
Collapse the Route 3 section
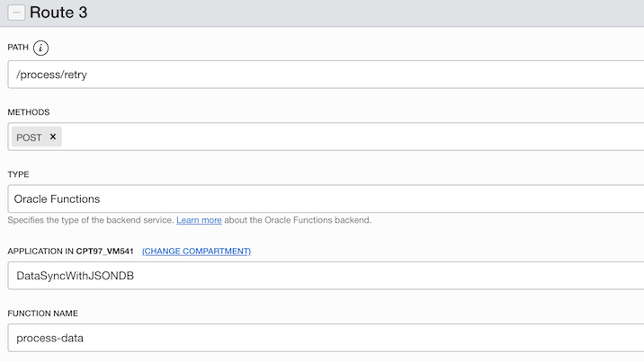tap(14, 13)
